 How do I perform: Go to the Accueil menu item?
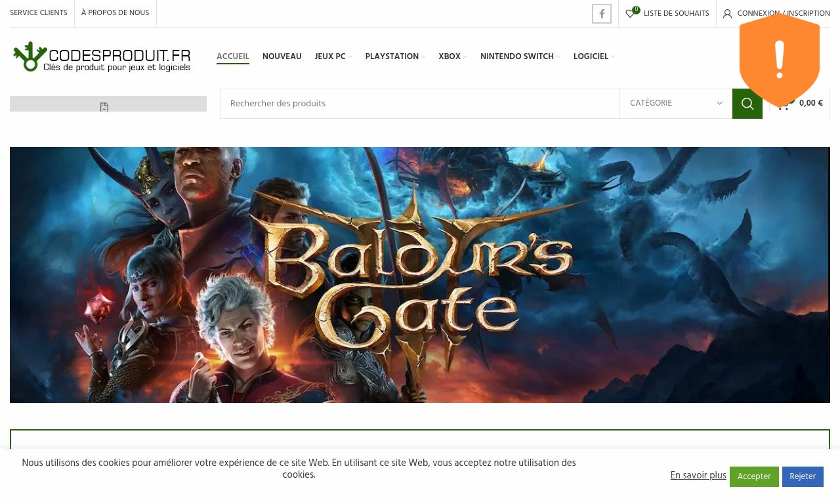[233, 57]
